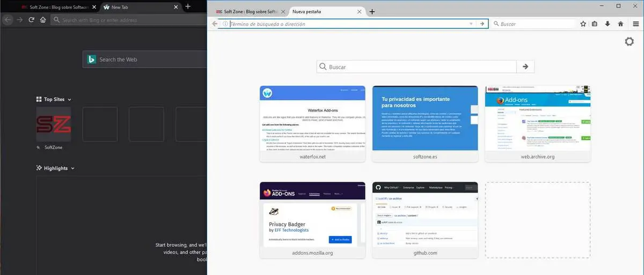Open the waterfox.net thumbnail
This screenshot has width=644, height=275.
[x=312, y=124]
